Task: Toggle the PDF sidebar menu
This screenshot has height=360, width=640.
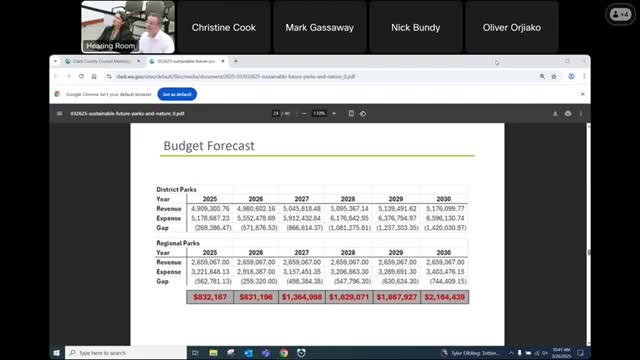Action: (60, 113)
